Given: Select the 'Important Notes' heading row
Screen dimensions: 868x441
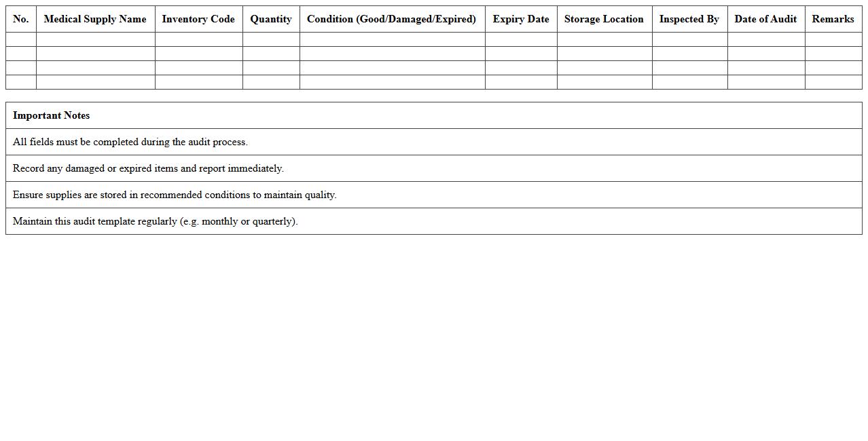Looking at the screenshot, I should 51,115.
